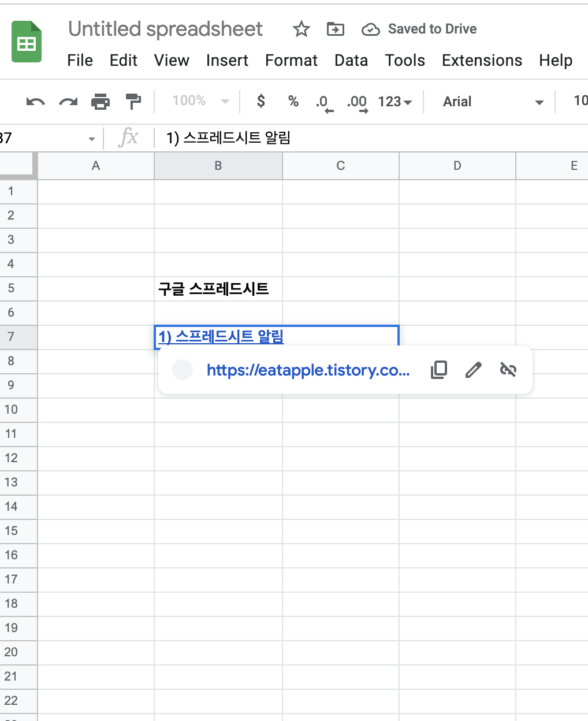Select the Paint format tool
588x721 pixels.
point(133,102)
